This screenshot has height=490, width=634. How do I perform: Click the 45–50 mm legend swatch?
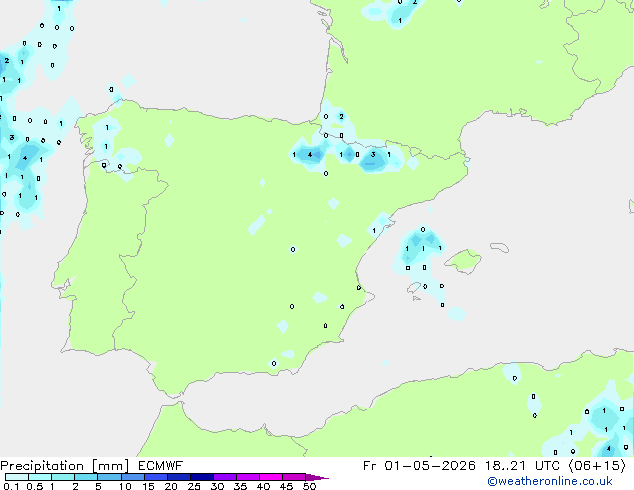294,477
